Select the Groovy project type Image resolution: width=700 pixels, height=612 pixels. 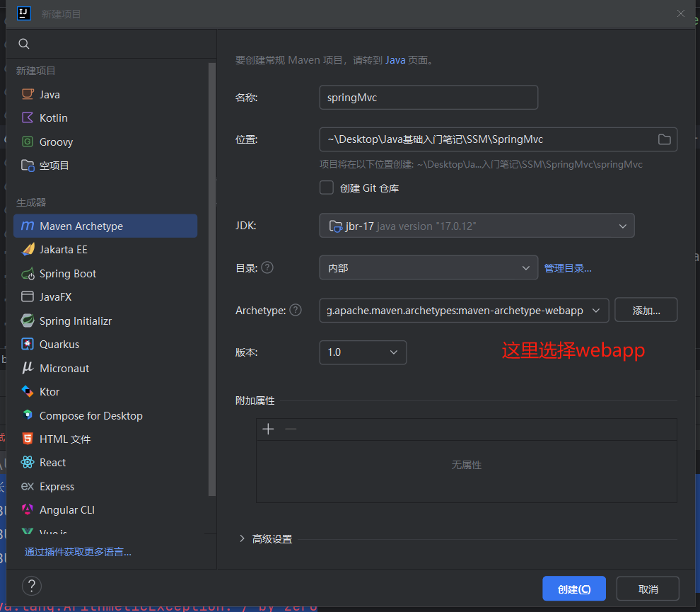point(56,142)
